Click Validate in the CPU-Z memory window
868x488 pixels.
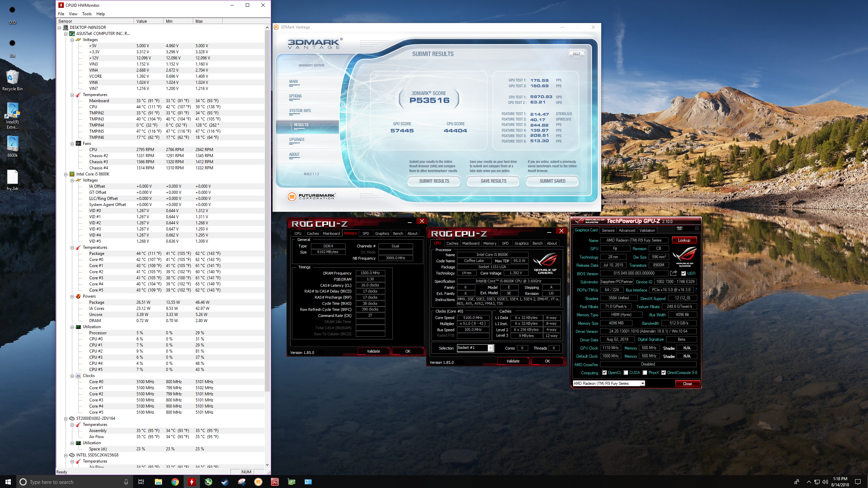(373, 351)
